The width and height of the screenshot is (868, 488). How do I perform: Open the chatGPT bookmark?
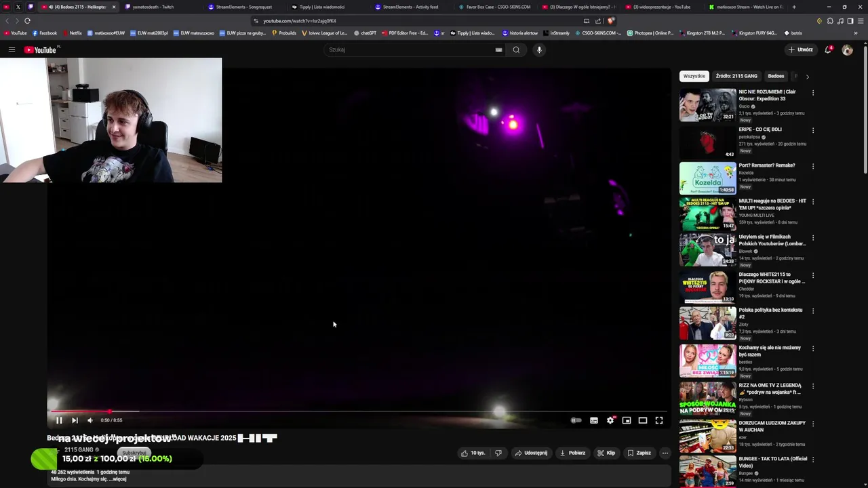point(365,33)
